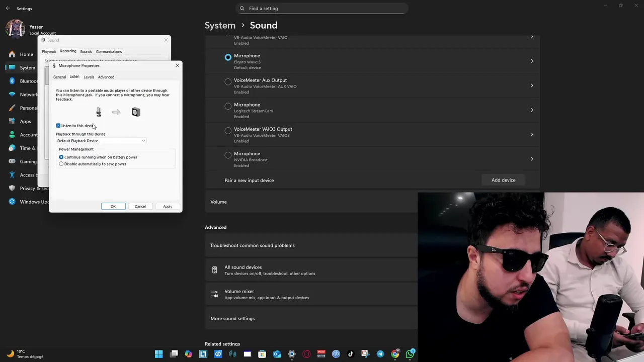Expand NVIDIA Broadcast Microphone chevron
The height and width of the screenshot is (362, 644).
point(532,159)
